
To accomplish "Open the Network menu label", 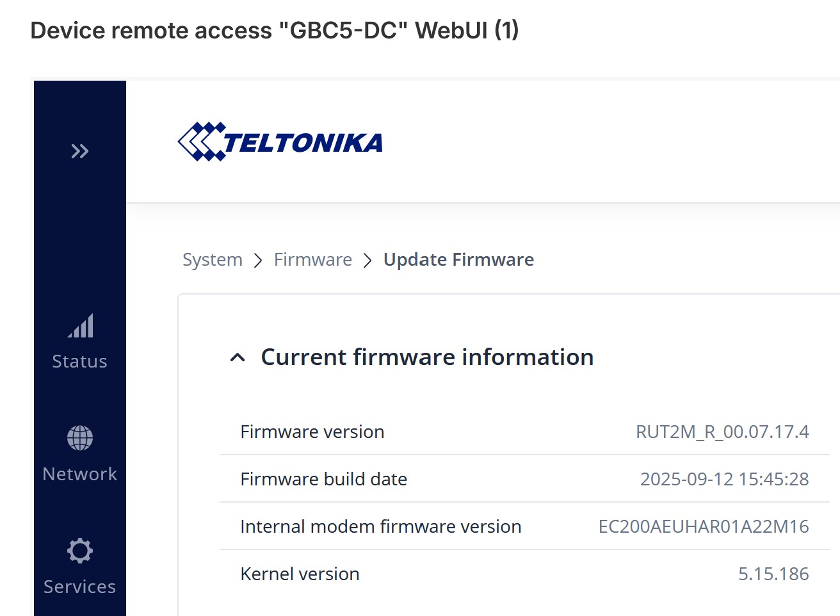I will pyautogui.click(x=79, y=474).
